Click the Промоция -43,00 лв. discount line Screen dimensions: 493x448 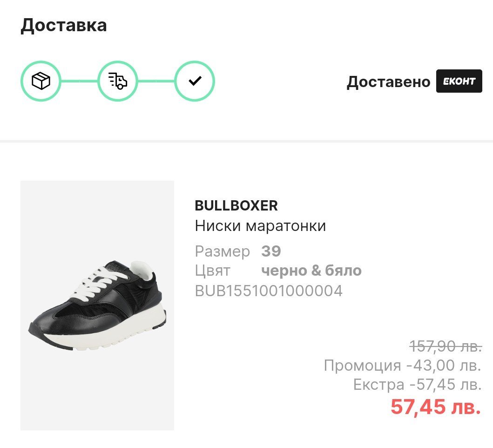pyautogui.click(x=402, y=366)
